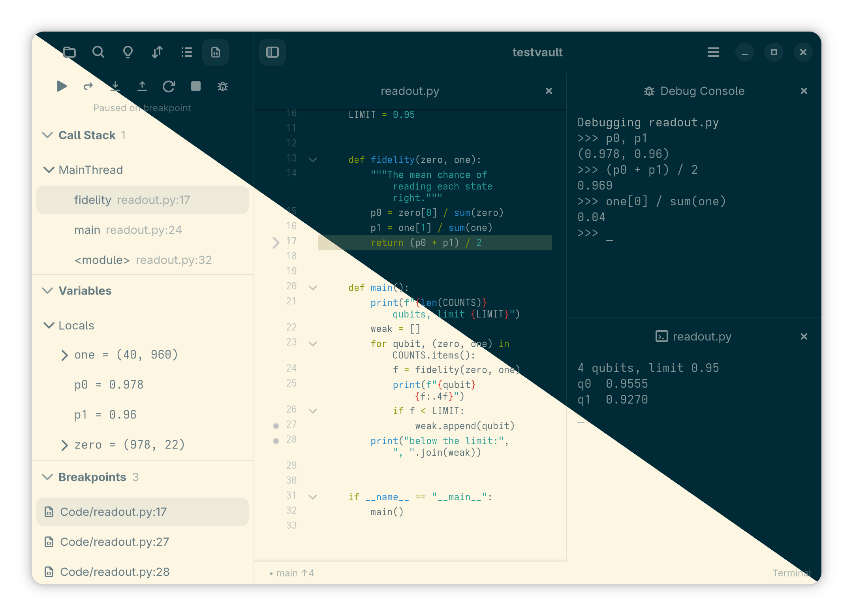Toggle the breakpoint dot on line 28
The height and width of the screenshot is (616, 853).
coord(276,441)
